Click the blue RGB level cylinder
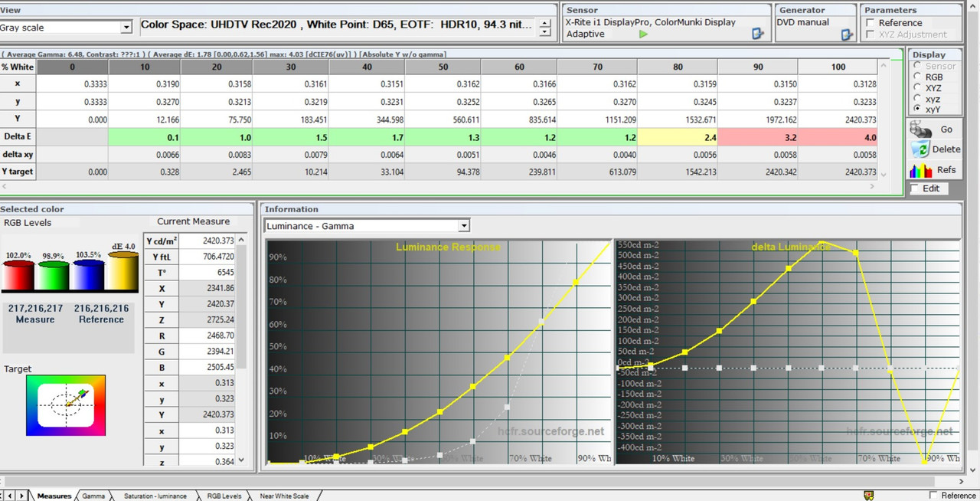Viewport: 980px width, 501px height. pyautogui.click(x=89, y=277)
